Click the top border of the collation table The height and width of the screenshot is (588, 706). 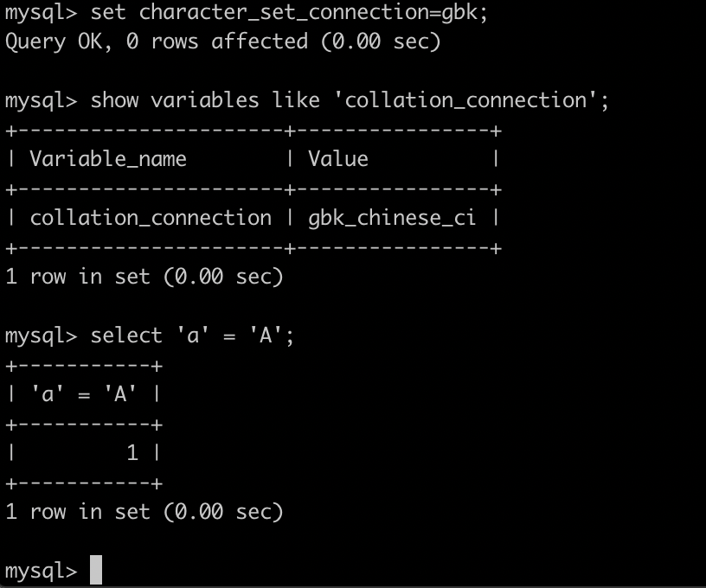[254, 131]
